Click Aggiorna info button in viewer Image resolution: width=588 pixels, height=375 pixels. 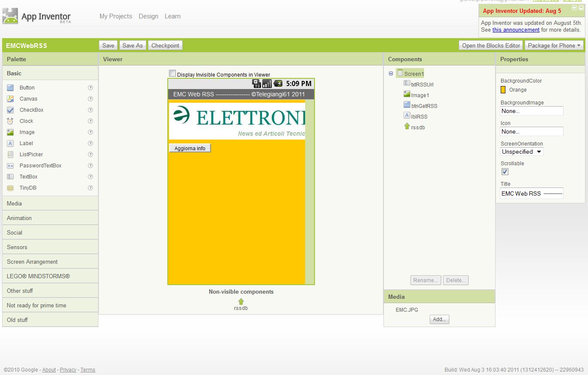pos(190,148)
